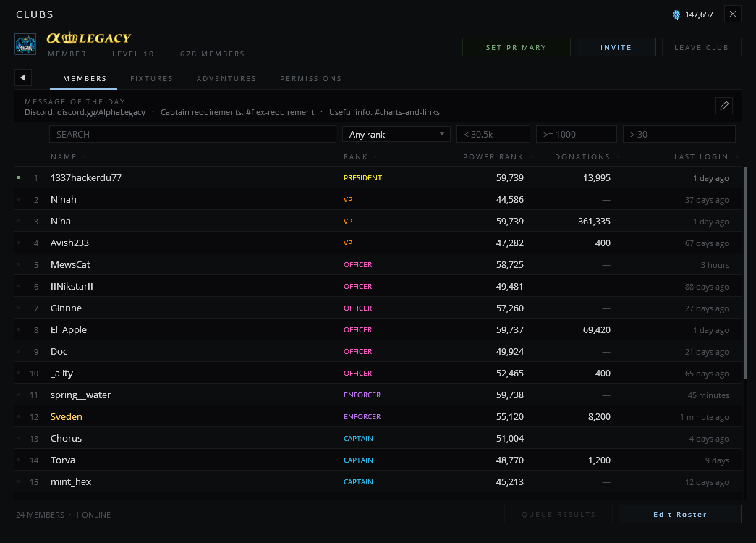756x543 pixels.
Task: Select member mint_hex
Action: 378,481
